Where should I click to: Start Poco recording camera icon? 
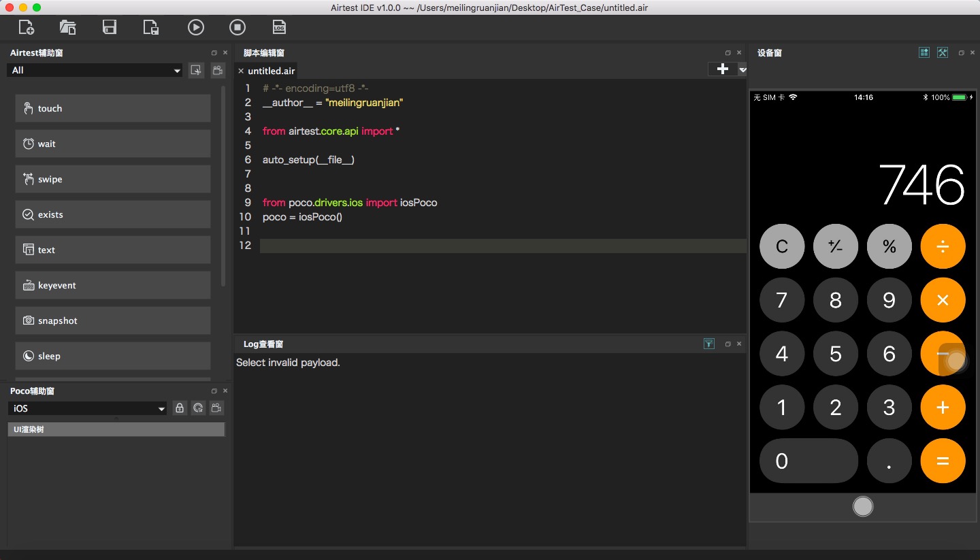(216, 408)
